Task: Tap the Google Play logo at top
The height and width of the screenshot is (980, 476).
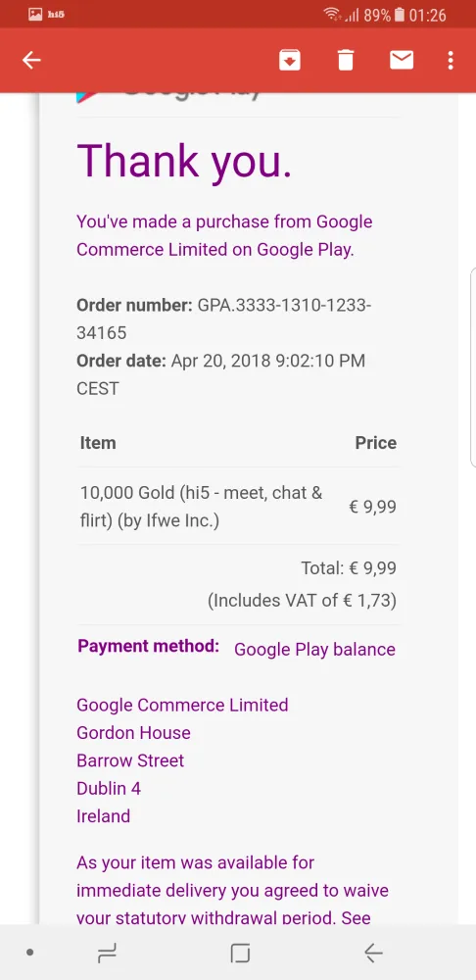Action: (168, 97)
